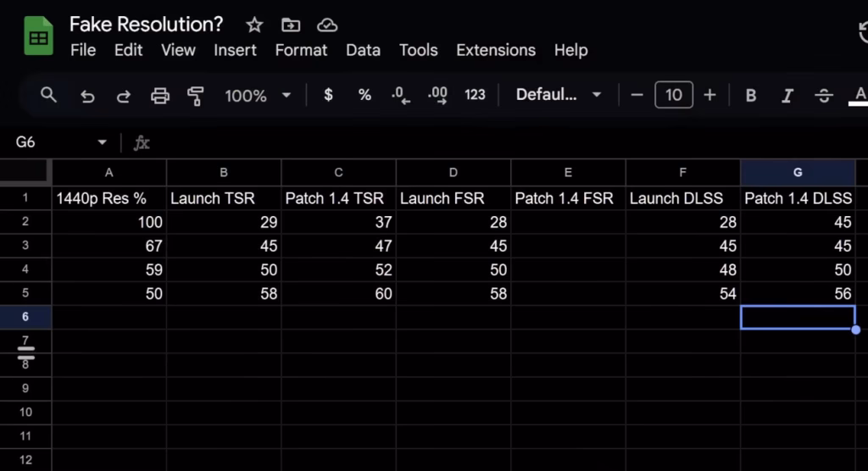Select the paint format roller tool

pos(196,96)
